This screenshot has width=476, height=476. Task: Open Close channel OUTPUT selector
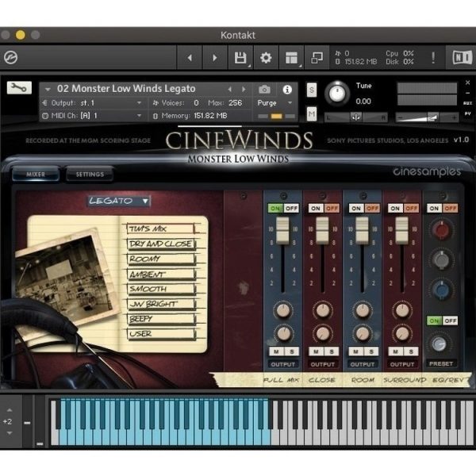[323, 364]
